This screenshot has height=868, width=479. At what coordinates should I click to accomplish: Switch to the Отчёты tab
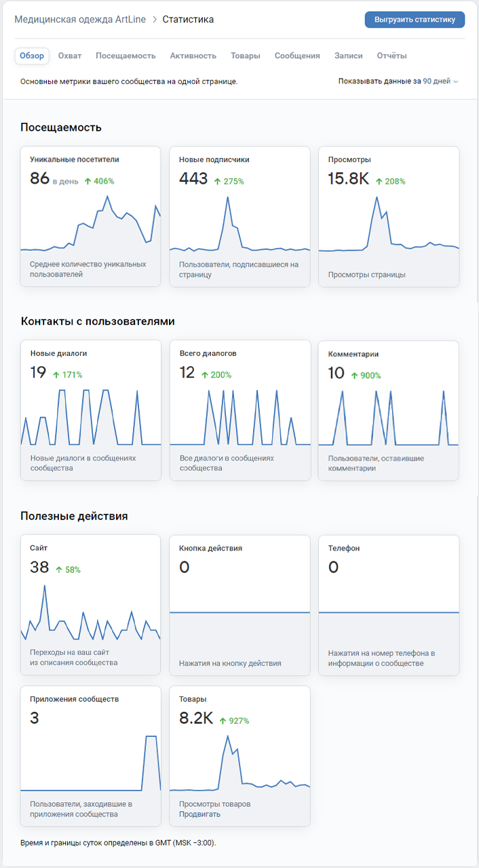tap(391, 56)
